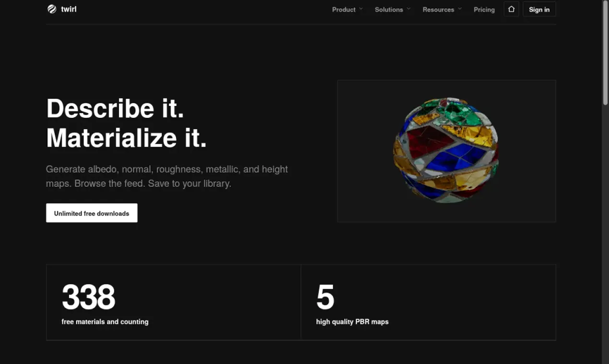Image resolution: width=609 pixels, height=364 pixels.
Task: Click the twirl swirl logo icon
Action: [x=52, y=9]
